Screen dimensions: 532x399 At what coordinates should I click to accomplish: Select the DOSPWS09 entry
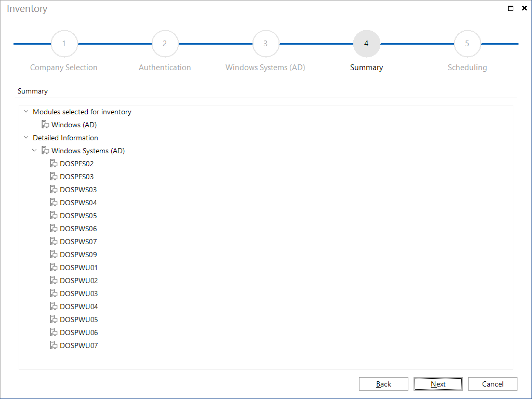(x=78, y=255)
